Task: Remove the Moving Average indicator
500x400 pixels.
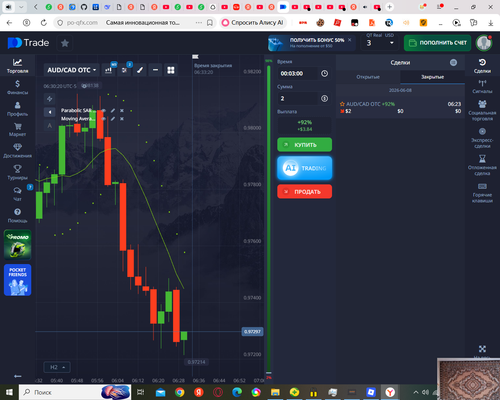Action: pyautogui.click(x=122, y=119)
